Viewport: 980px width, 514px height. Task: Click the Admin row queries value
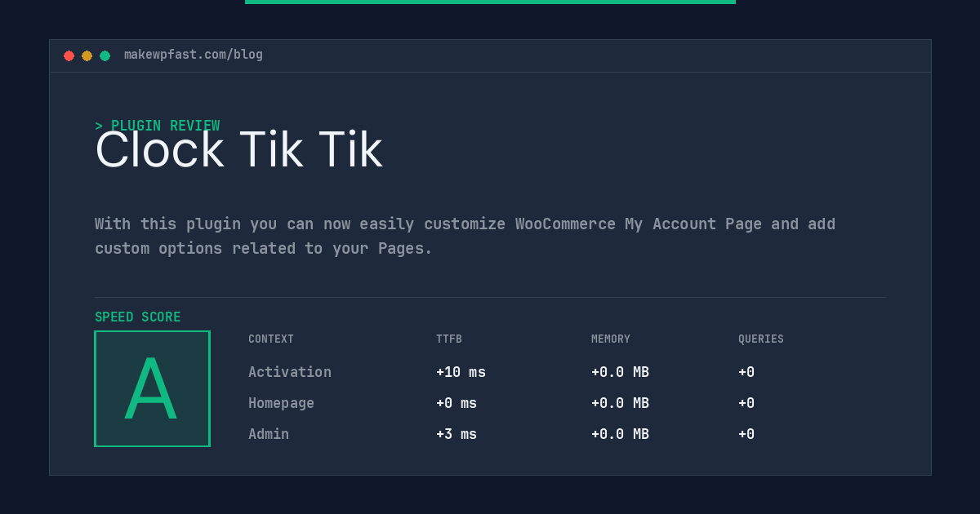pos(746,434)
